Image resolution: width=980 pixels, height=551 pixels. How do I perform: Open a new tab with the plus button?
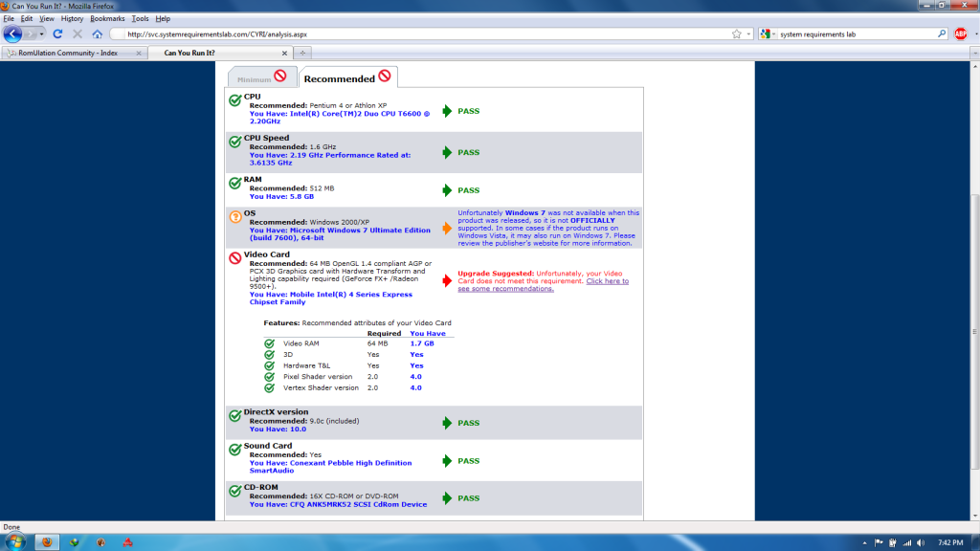click(302, 54)
